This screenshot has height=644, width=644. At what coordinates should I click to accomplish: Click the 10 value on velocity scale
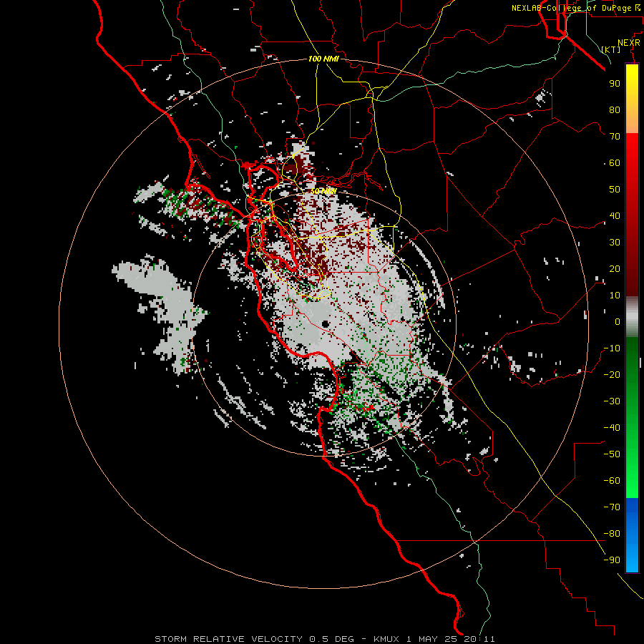click(615, 296)
